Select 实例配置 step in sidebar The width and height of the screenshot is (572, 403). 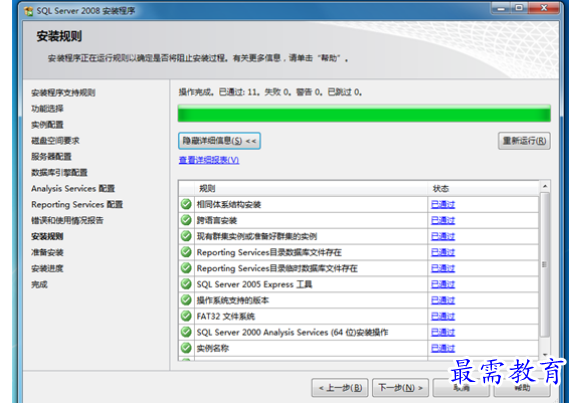[47, 125]
